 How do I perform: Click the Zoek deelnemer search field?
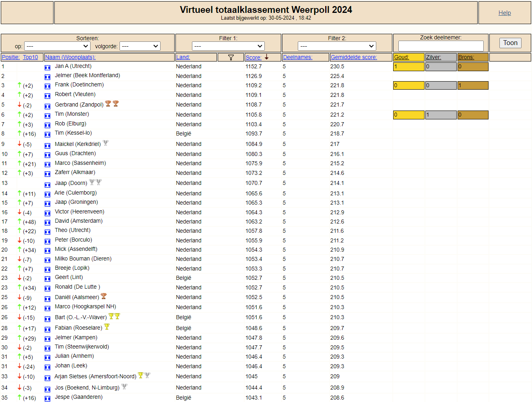click(441, 46)
